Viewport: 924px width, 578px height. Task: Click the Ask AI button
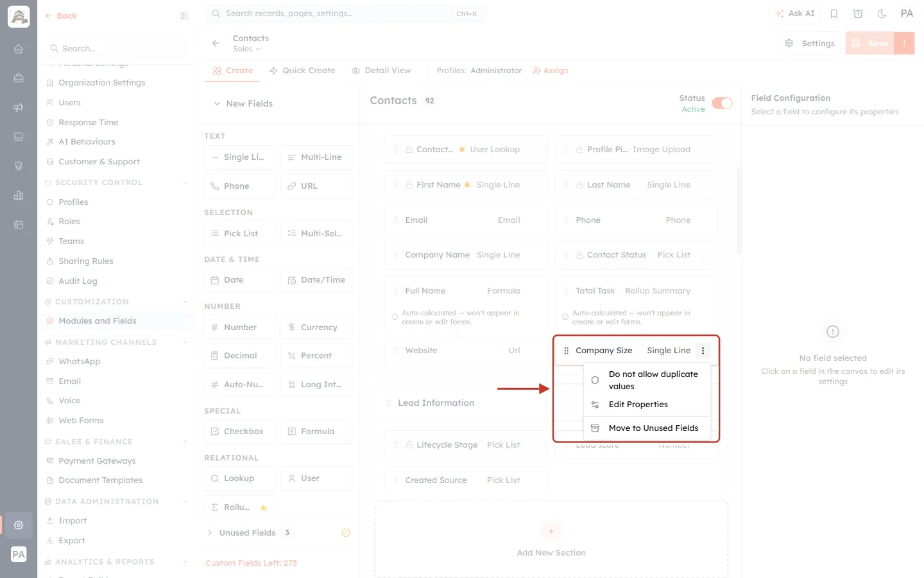[x=794, y=13]
